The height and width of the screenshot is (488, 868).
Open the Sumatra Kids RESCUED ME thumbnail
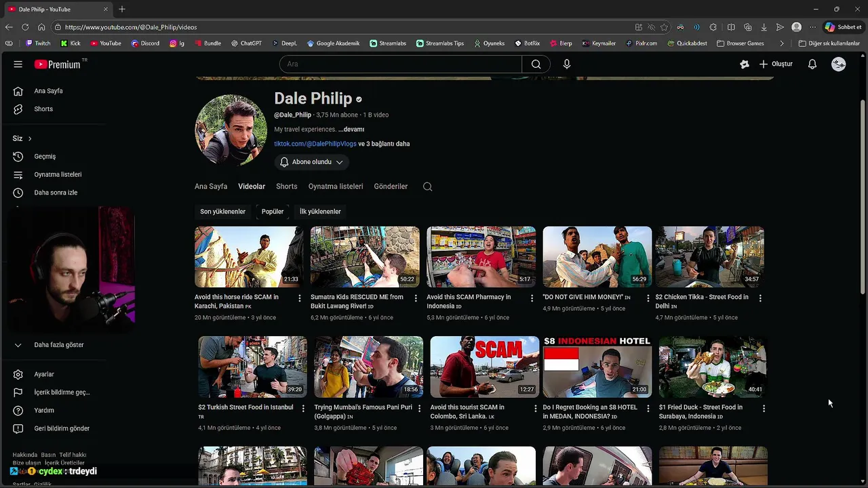365,257
